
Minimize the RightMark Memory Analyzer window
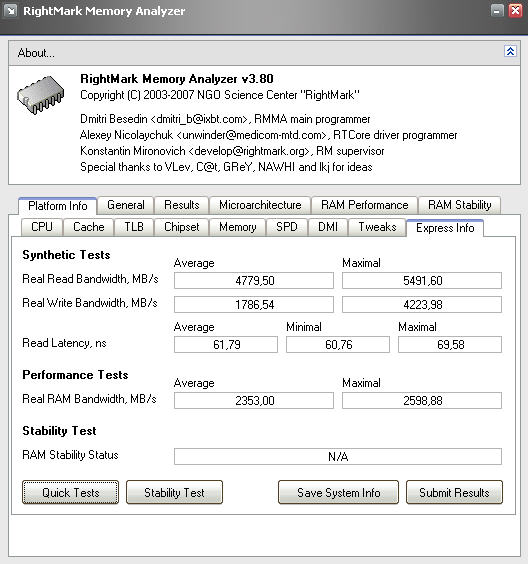click(497, 11)
